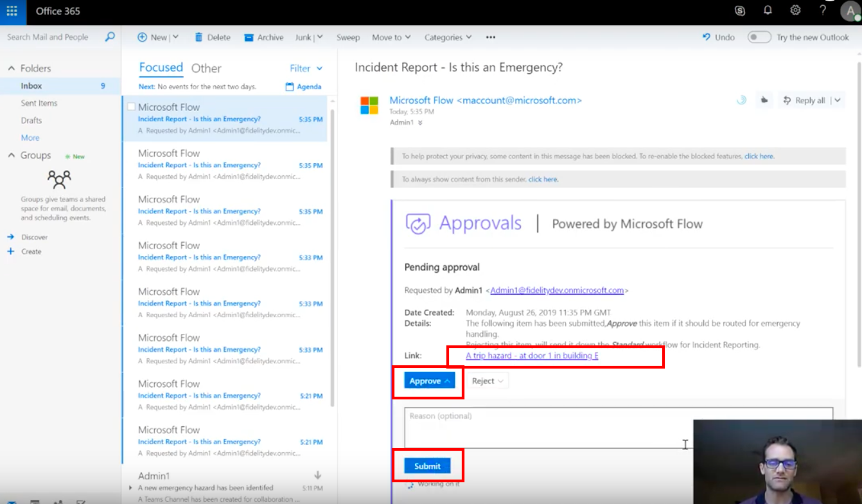This screenshot has width=862, height=504.
Task: Click here to re-enable blocked features
Action: 759,156
